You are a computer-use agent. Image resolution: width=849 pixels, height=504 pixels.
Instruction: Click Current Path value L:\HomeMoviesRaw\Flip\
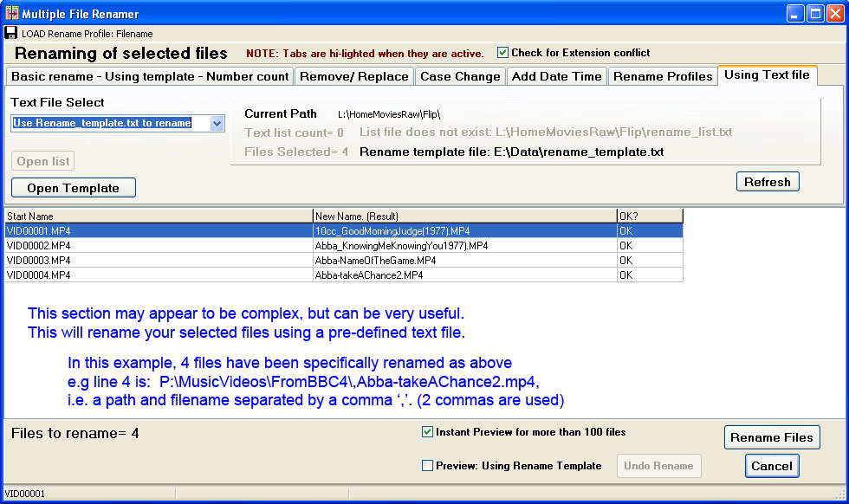pos(389,114)
